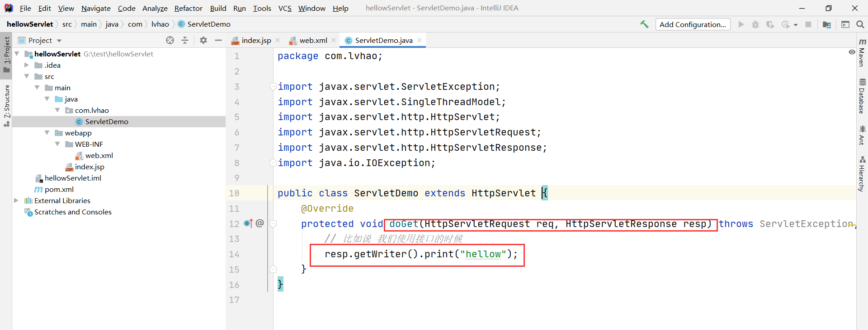Click the Debug bug icon in toolbar
This screenshot has height=330, width=868.
click(x=755, y=24)
